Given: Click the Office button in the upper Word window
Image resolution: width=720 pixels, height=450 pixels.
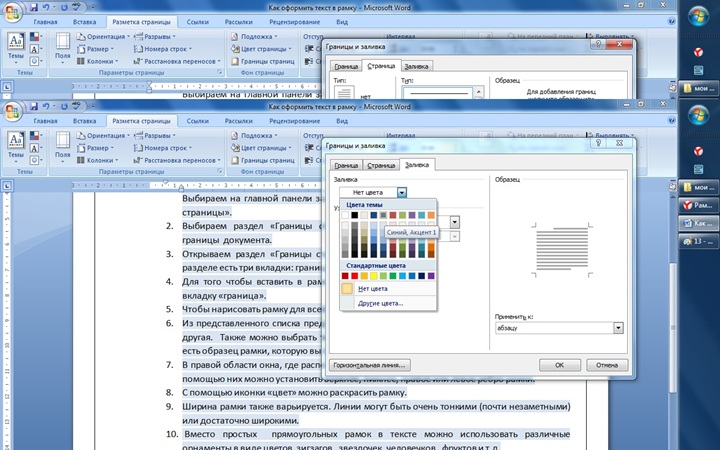Looking at the screenshot, I should pyautogui.click(x=12, y=13).
